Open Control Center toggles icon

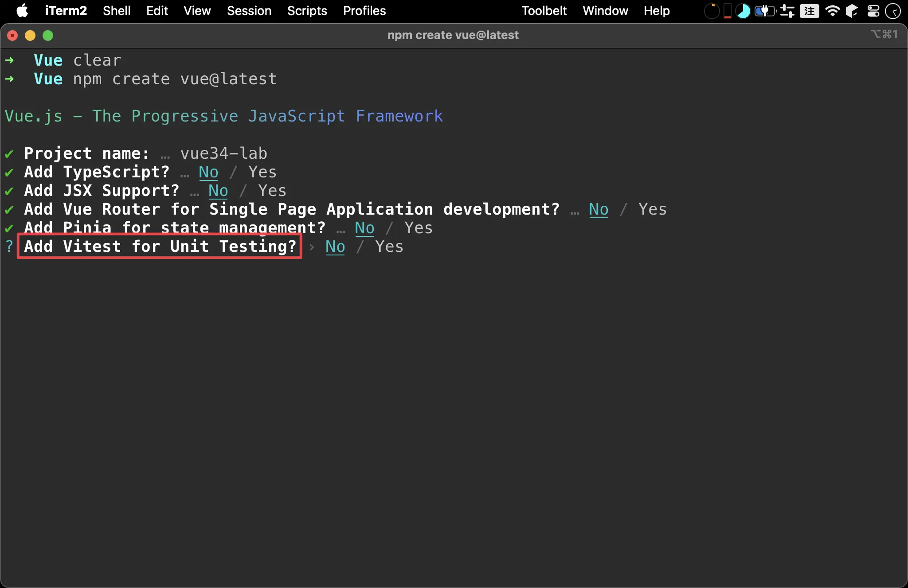click(x=873, y=11)
